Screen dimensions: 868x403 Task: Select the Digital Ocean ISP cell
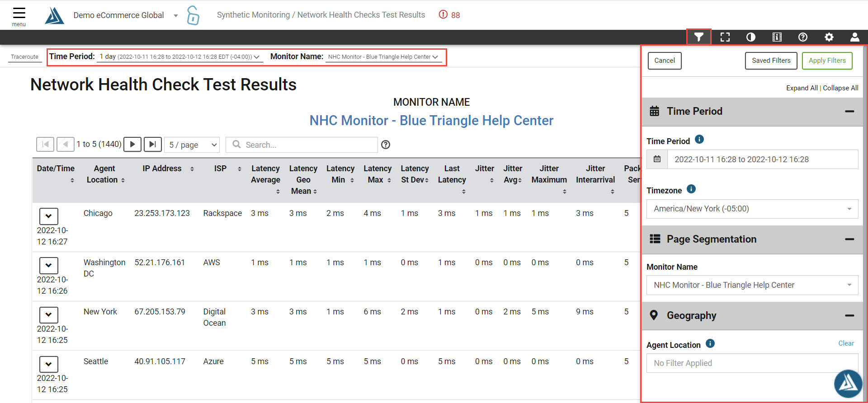point(215,317)
